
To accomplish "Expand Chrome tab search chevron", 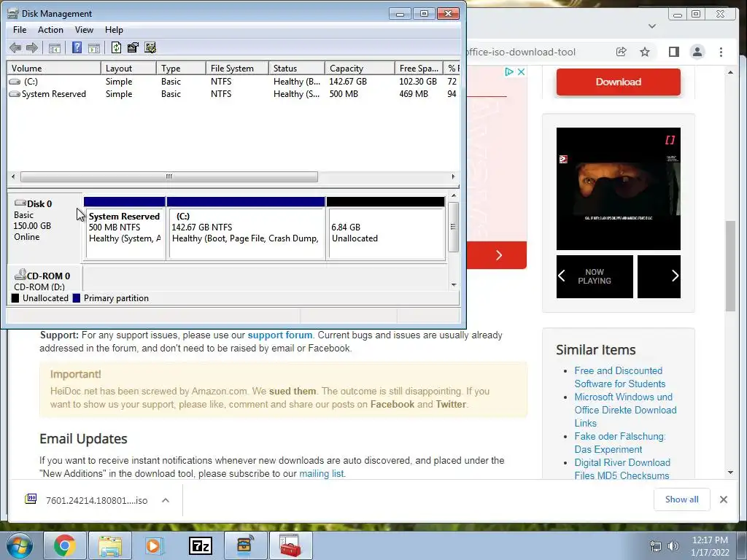I will coord(652,26).
